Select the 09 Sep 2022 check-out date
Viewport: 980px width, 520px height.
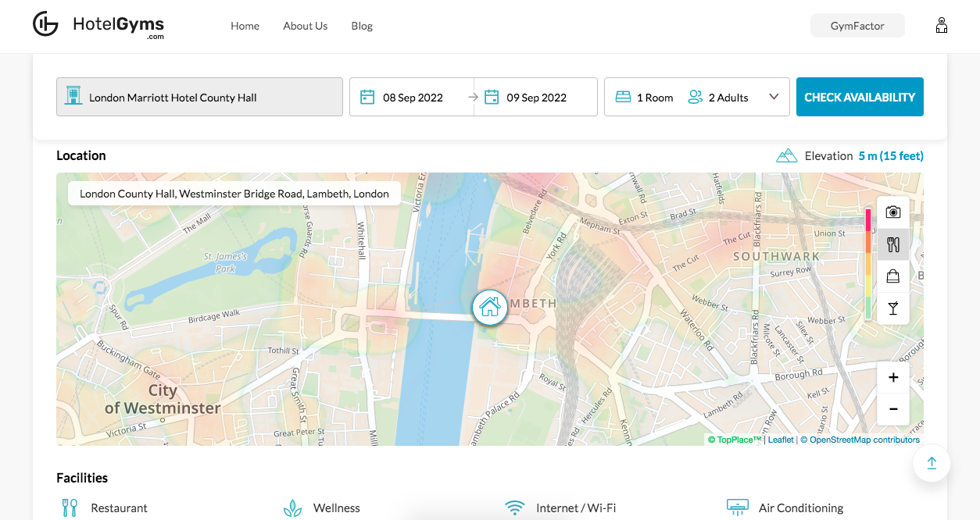point(536,98)
